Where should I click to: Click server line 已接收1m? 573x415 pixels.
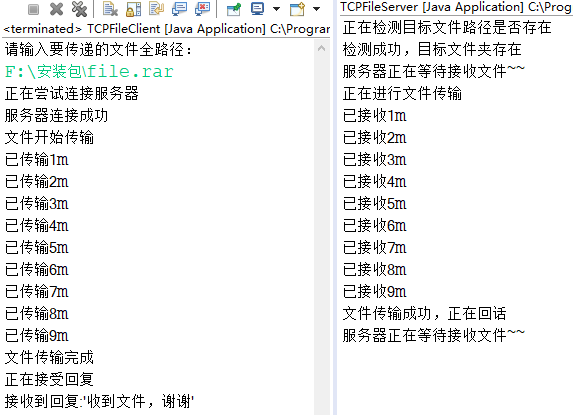(x=375, y=115)
